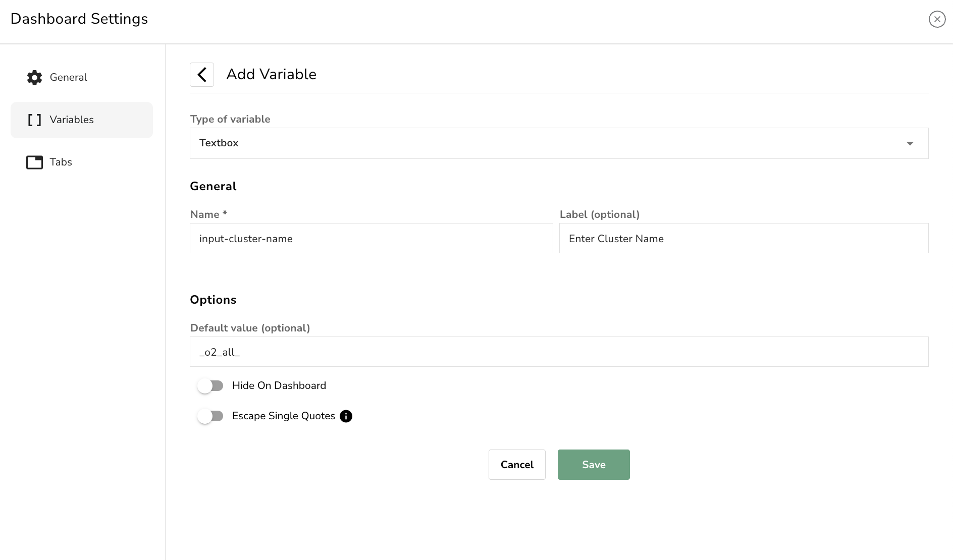Viewport: 953px width, 560px height.
Task: Click the Escape Single Quotes label text
Action: click(283, 416)
